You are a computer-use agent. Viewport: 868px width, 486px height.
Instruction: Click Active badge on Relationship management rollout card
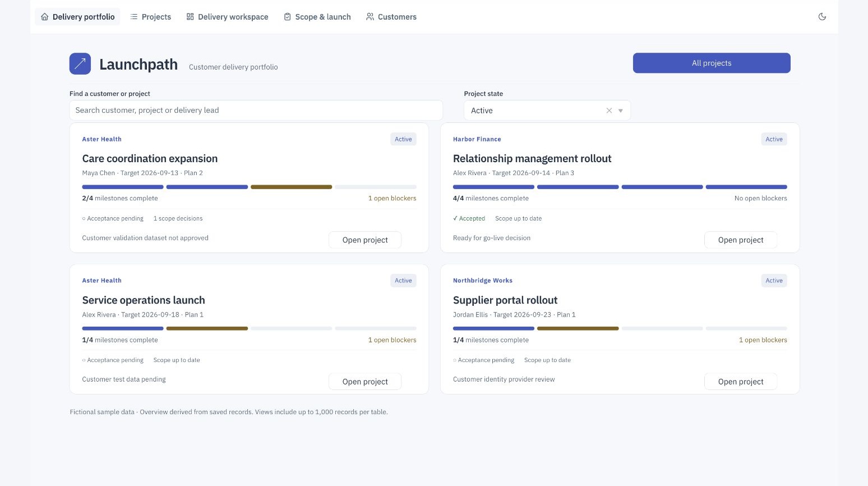coord(774,139)
